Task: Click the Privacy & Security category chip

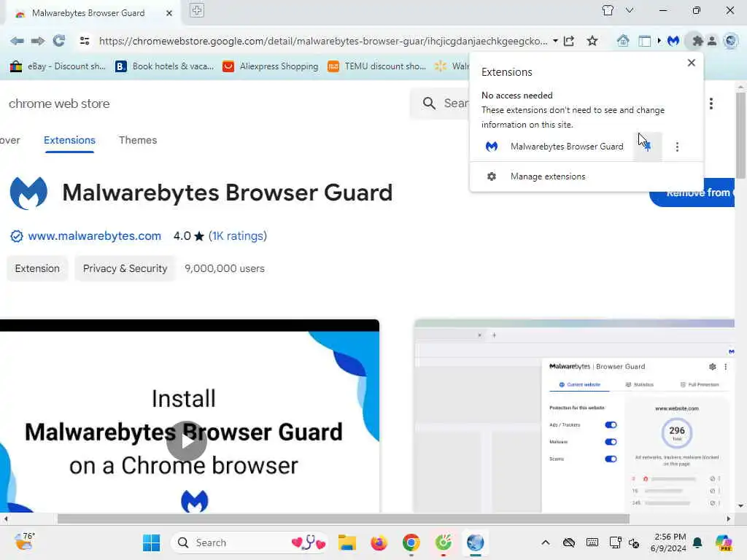Action: pos(125,268)
